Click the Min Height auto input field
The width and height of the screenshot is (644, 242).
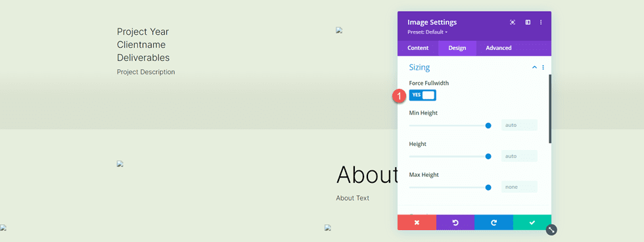pyautogui.click(x=519, y=125)
